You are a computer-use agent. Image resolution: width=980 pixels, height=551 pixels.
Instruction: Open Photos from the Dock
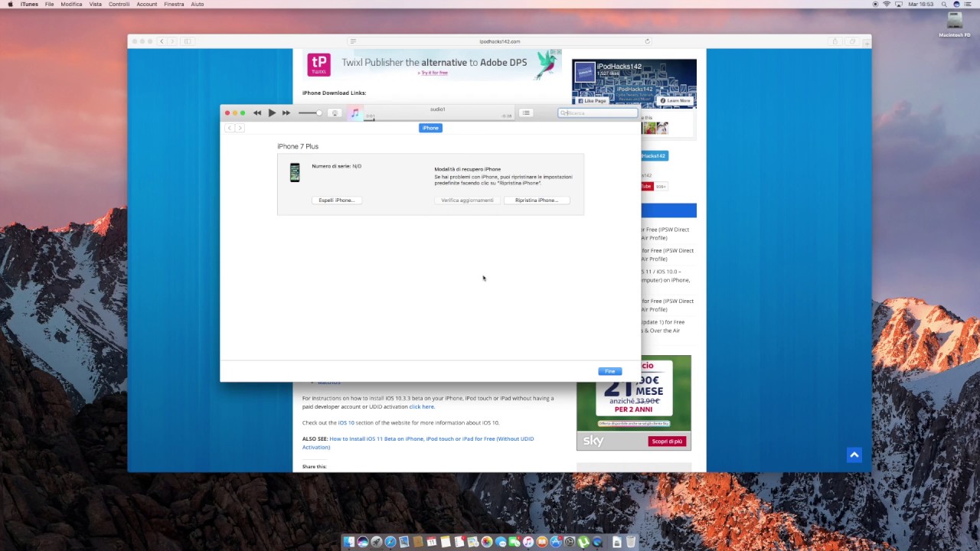[487, 542]
